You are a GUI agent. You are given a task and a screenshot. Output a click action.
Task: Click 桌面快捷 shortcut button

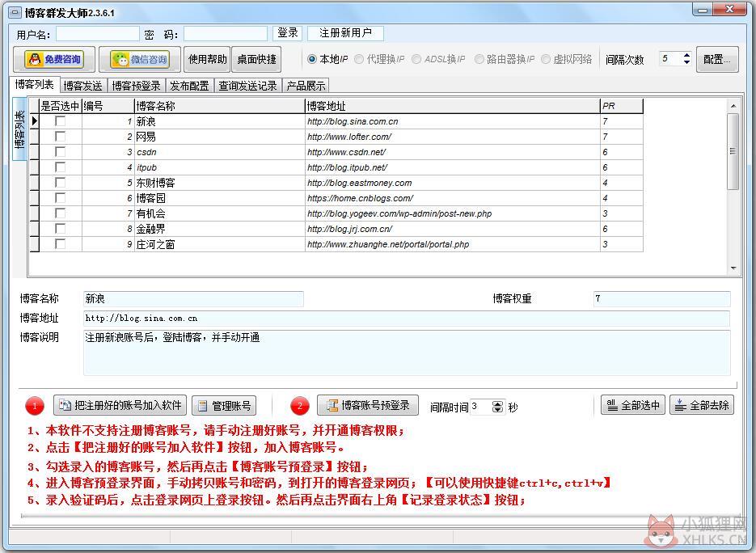(256, 59)
